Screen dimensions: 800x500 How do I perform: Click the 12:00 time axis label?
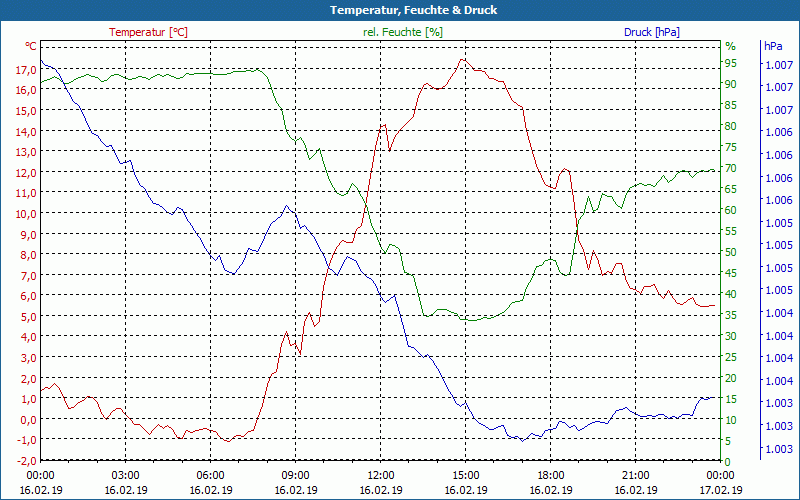pos(381,476)
